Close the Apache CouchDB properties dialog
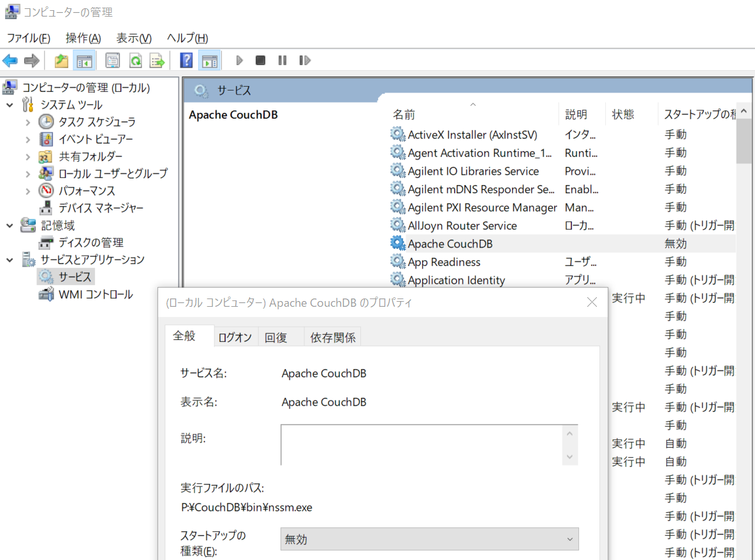This screenshot has height=560, width=755. (592, 302)
